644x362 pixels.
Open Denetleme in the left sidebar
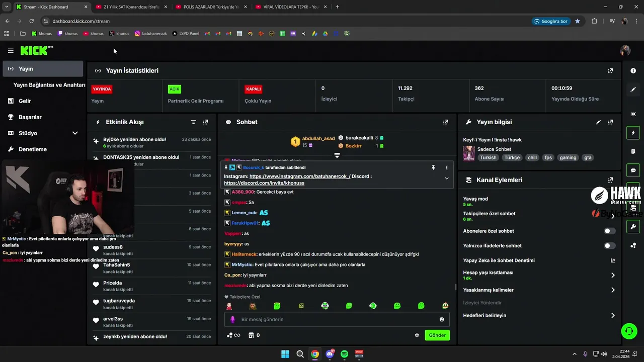tap(43, 149)
